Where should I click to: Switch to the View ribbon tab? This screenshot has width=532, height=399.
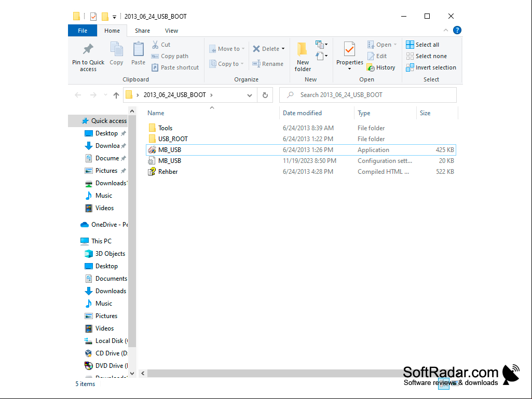point(171,31)
